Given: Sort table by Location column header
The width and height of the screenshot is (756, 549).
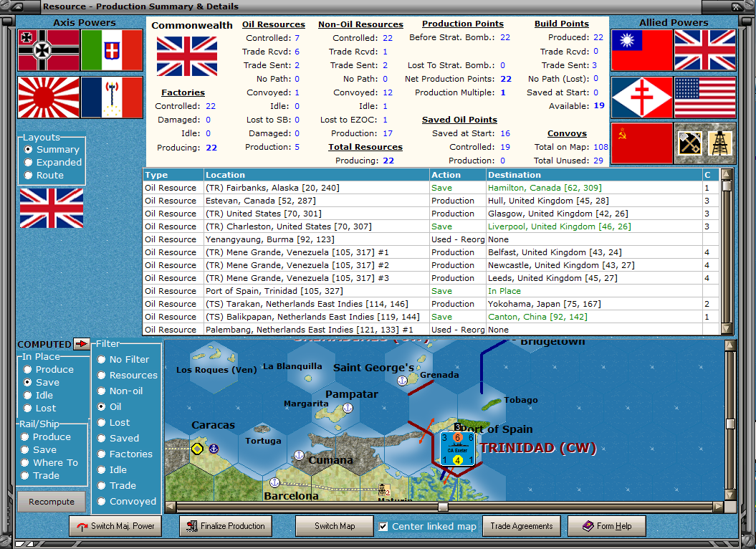Looking at the screenshot, I should [316, 175].
